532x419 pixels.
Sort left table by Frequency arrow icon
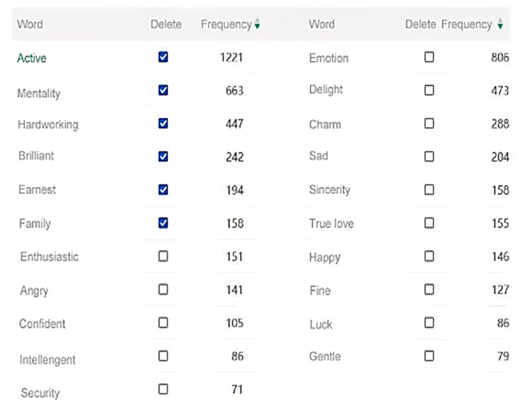[257, 24]
